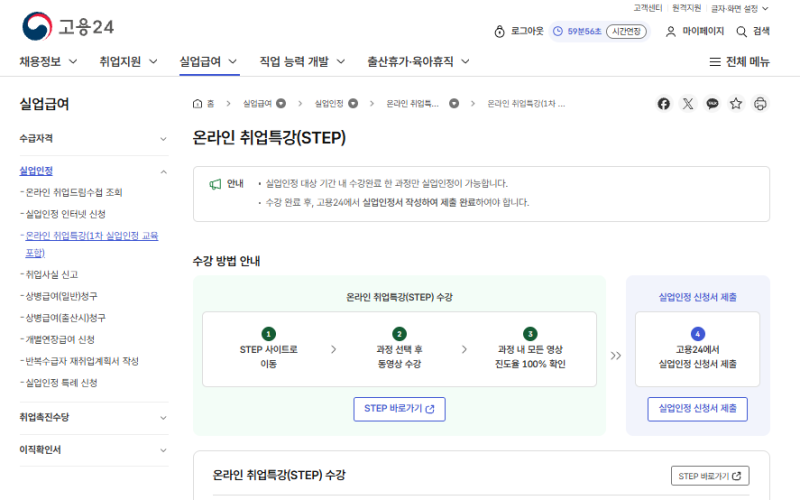
Task: Open 취업사실 신고
Action: (x=52, y=275)
